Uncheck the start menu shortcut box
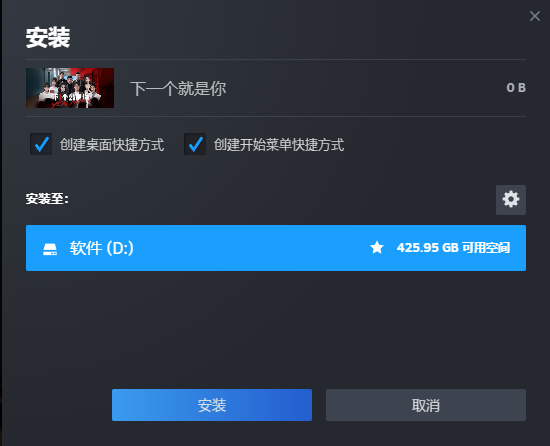 (195, 144)
